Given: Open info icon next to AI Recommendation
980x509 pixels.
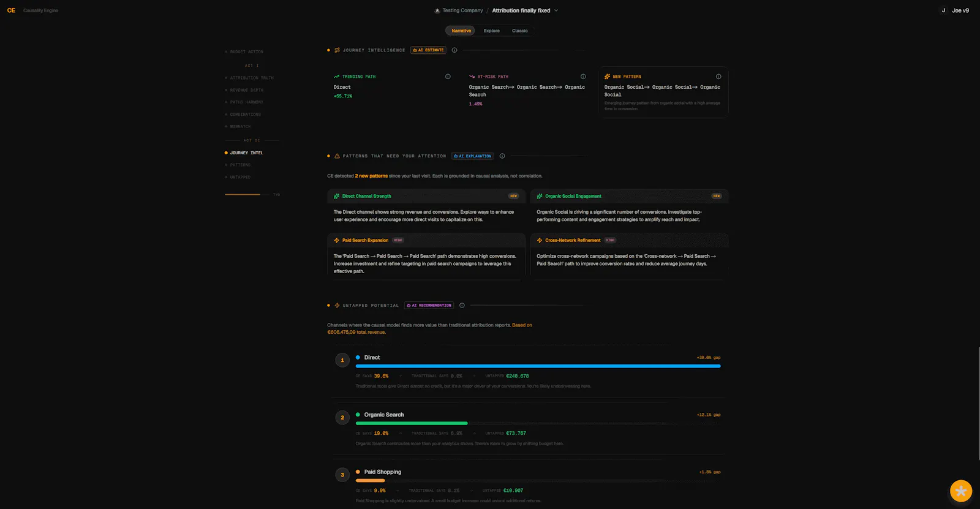Looking at the screenshot, I should (462, 305).
